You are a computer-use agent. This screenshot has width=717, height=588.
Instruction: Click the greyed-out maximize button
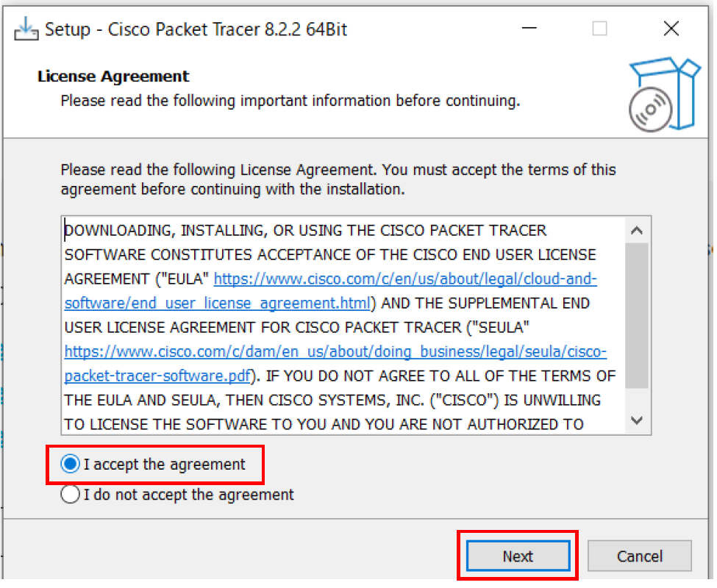599,29
